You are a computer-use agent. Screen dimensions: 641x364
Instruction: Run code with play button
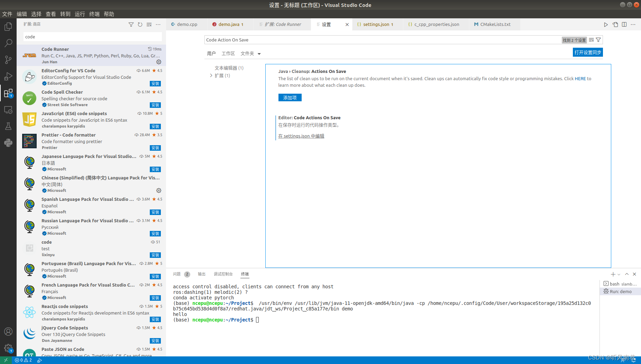click(606, 25)
